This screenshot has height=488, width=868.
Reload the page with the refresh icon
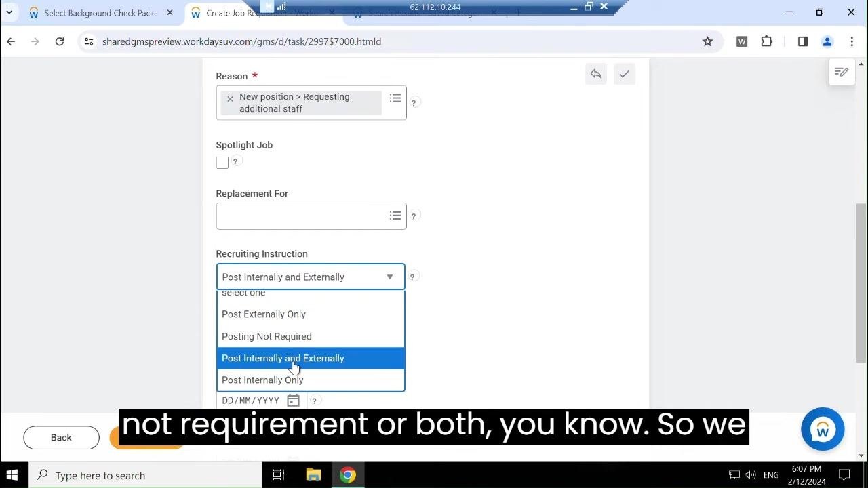60,41
